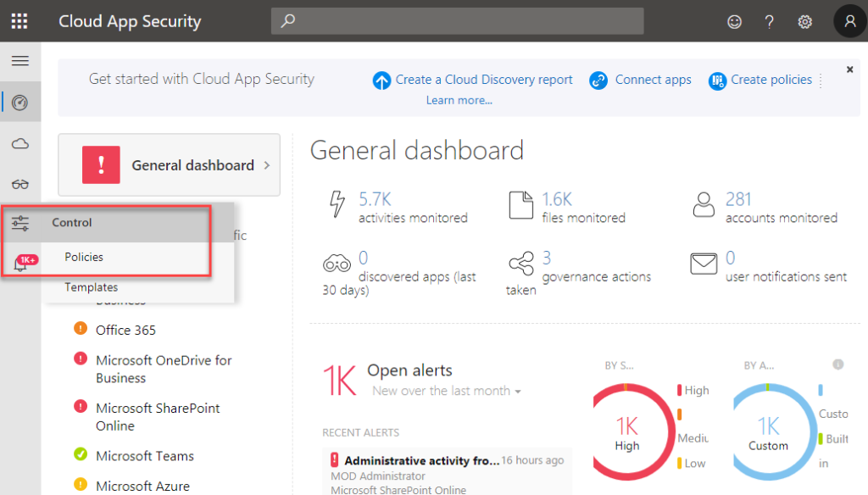The image size is (868, 495).
Task: Open the New over the last month dropdown
Action: pos(446,391)
